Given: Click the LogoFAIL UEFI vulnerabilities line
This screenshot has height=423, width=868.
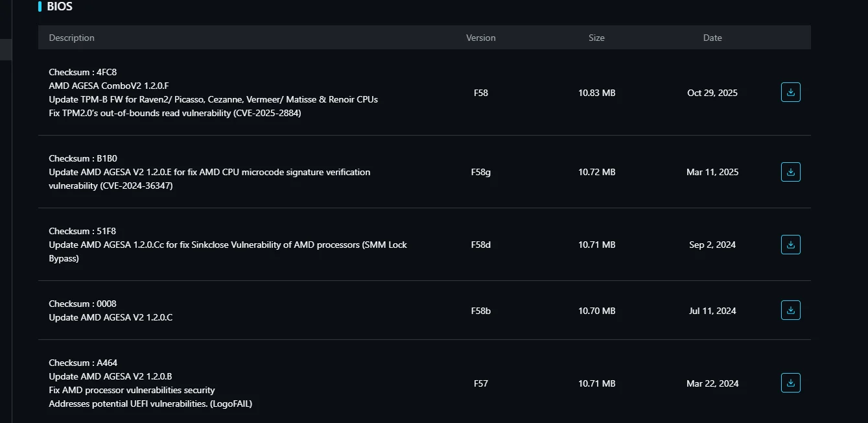Looking at the screenshot, I should coord(150,404).
